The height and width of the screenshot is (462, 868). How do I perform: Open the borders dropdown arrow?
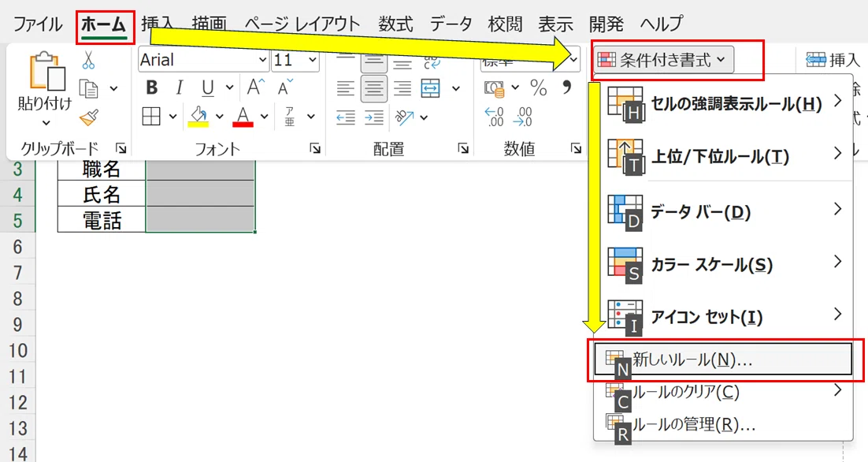(x=172, y=117)
